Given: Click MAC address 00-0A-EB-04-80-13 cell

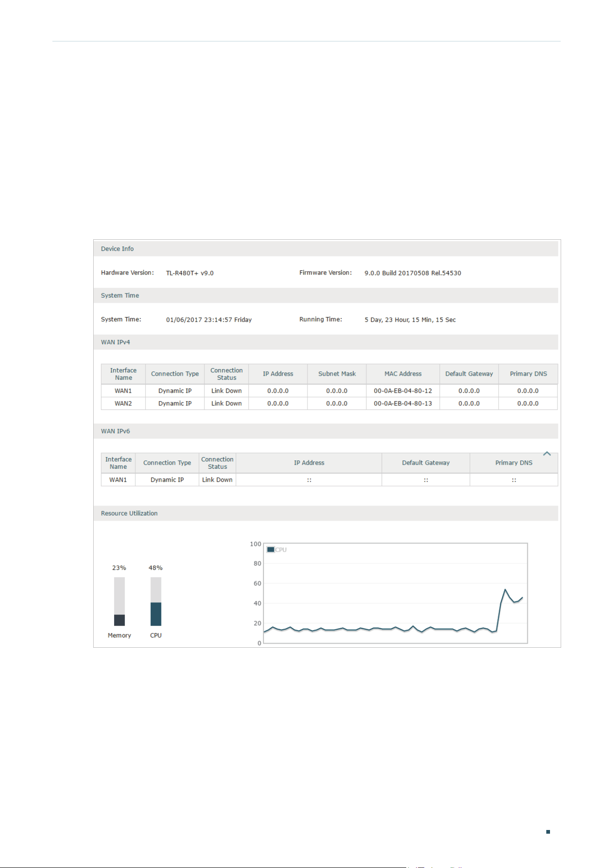Looking at the screenshot, I should 403,403.
